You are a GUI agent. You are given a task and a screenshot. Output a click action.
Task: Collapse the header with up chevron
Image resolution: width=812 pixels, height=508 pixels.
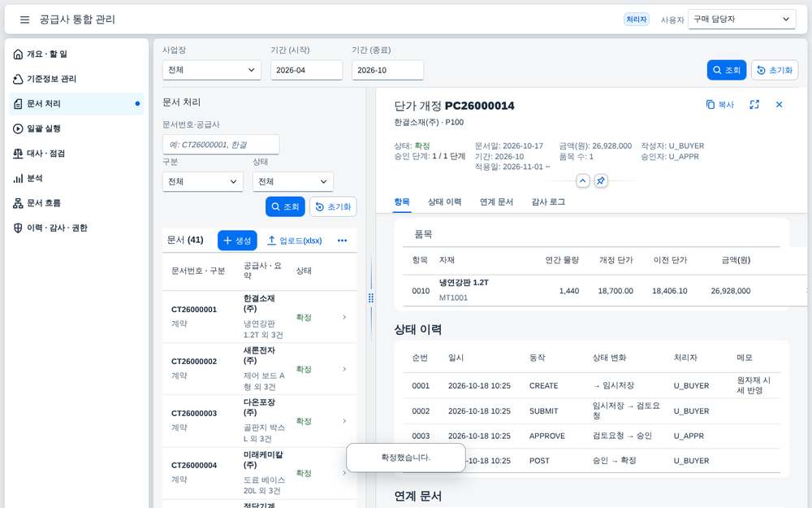point(582,181)
